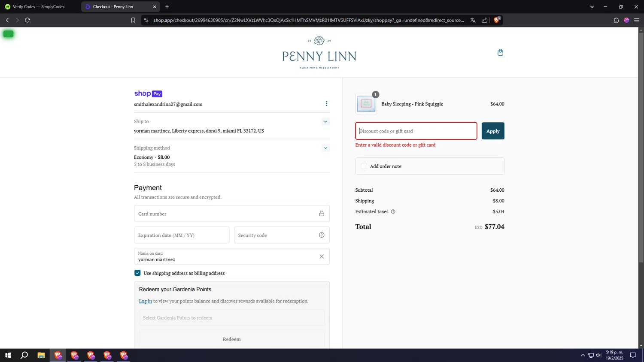Open Select Gardenia Points to redeem dropdown

tap(231, 318)
